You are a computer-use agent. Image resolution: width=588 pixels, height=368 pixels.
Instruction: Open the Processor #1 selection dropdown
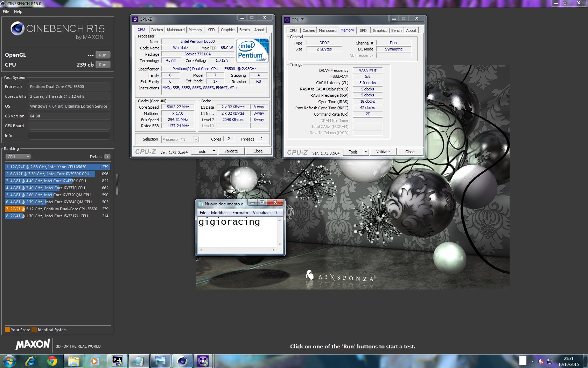coord(180,139)
